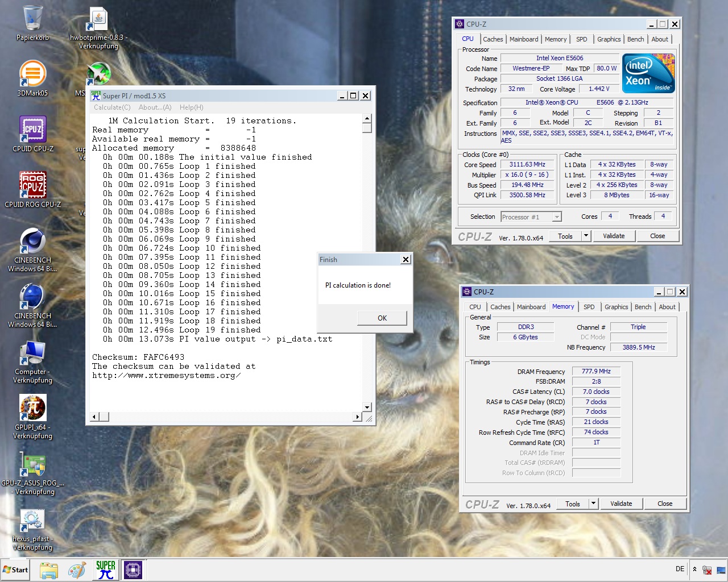
Task: Show hidden system tray icons
Action: pos(694,569)
